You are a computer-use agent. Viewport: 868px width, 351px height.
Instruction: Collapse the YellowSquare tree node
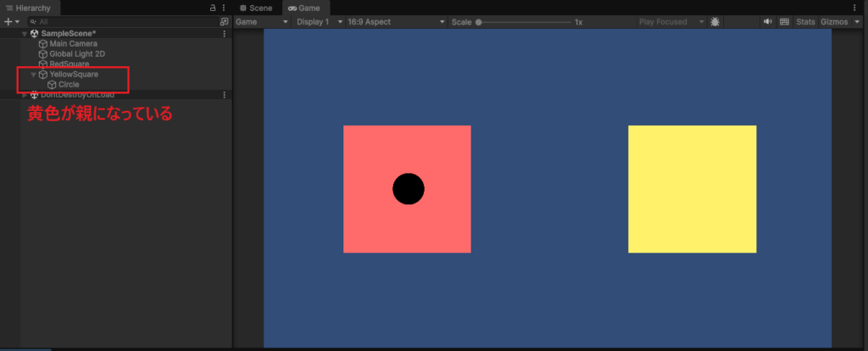[33, 75]
